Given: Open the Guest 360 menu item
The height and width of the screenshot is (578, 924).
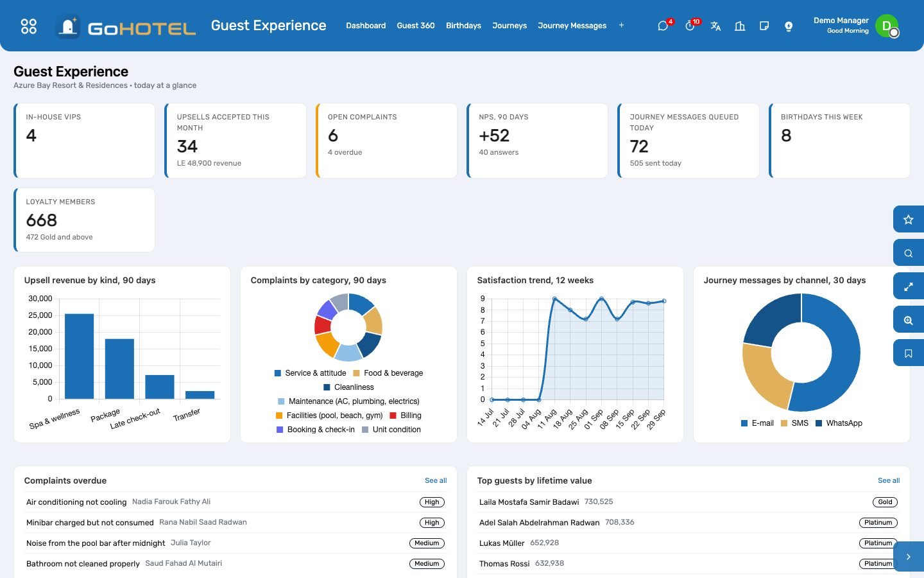Looking at the screenshot, I should [416, 26].
